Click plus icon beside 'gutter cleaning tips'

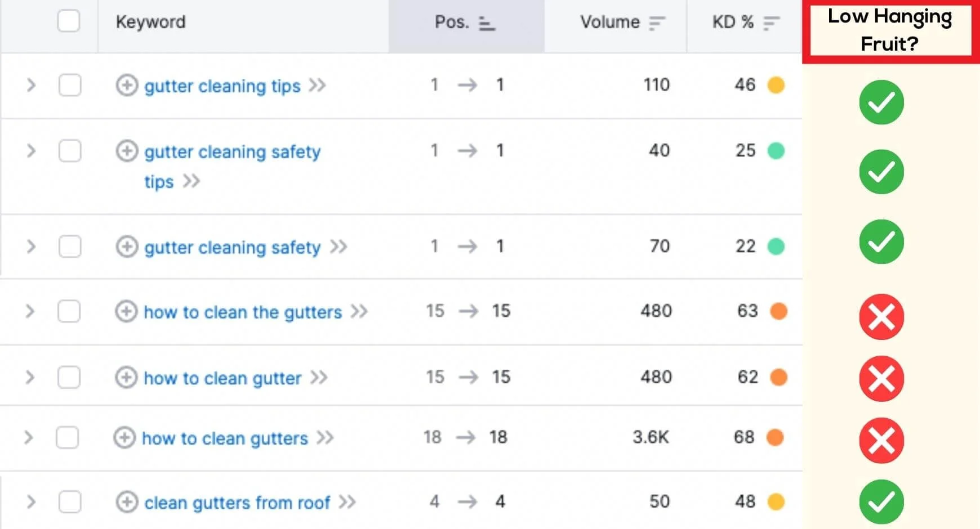pyautogui.click(x=127, y=86)
